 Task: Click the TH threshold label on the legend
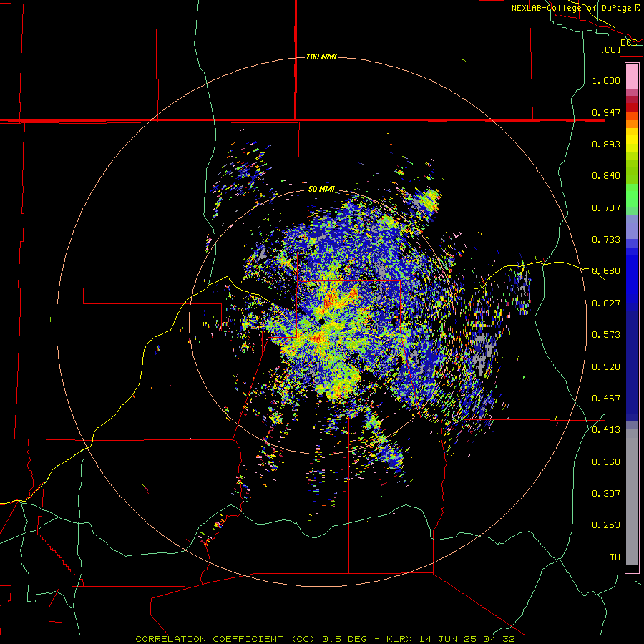pyautogui.click(x=615, y=557)
